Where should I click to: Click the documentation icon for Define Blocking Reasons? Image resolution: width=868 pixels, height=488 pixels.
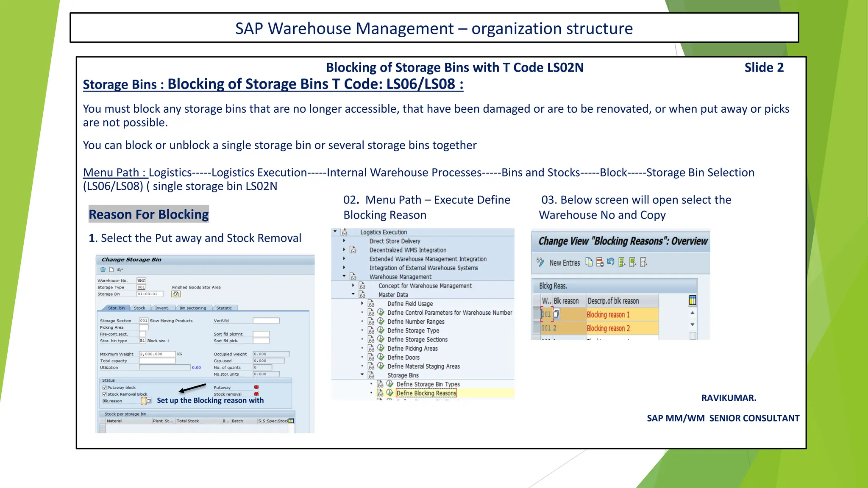point(380,394)
